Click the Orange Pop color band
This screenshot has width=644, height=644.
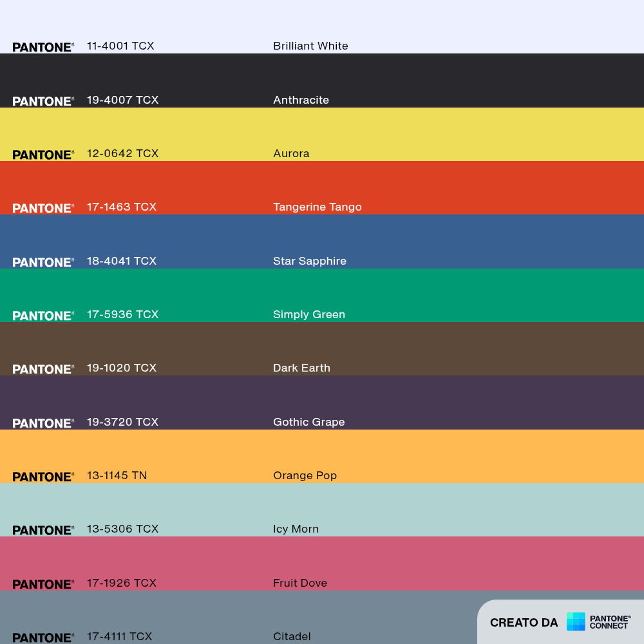[322, 457]
